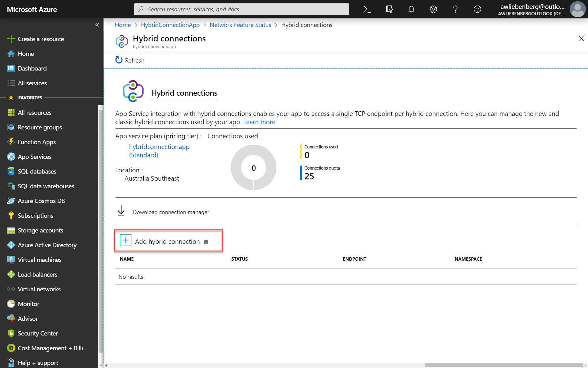The width and height of the screenshot is (588, 368).
Task: Click Add hybrid connection plus button
Action: tap(126, 240)
